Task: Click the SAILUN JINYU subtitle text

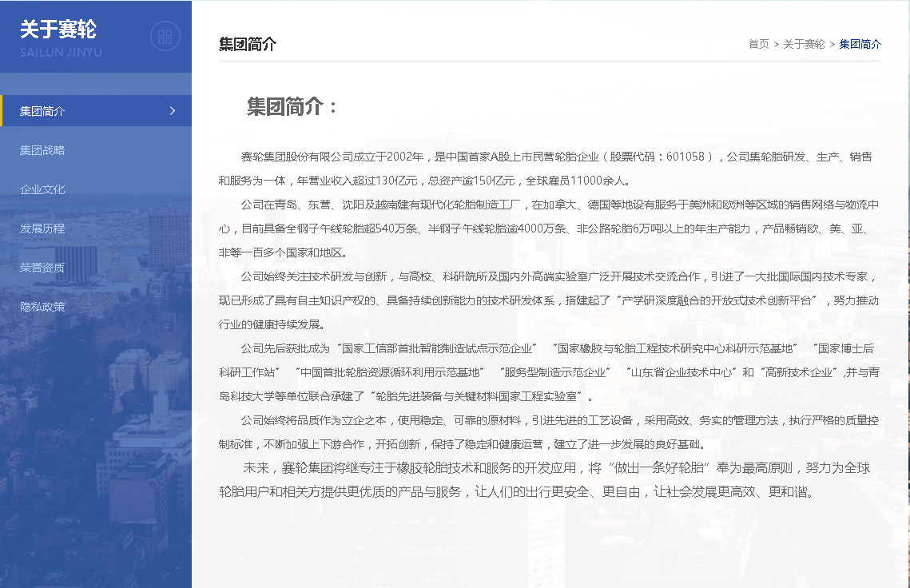Action: [x=61, y=53]
